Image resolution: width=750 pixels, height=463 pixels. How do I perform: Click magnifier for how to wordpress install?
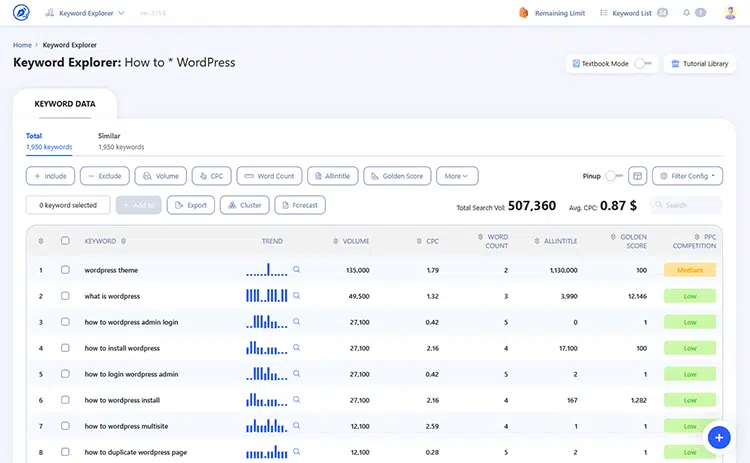[x=297, y=399]
